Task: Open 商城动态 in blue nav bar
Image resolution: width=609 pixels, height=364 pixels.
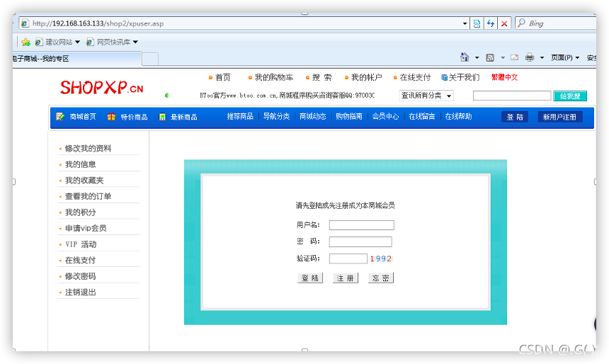Action: coord(313,117)
